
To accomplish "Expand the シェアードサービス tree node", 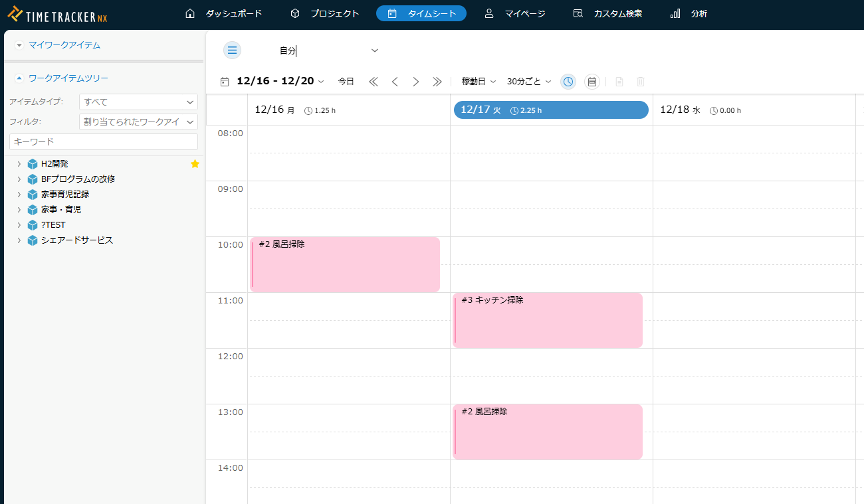I will (19, 240).
